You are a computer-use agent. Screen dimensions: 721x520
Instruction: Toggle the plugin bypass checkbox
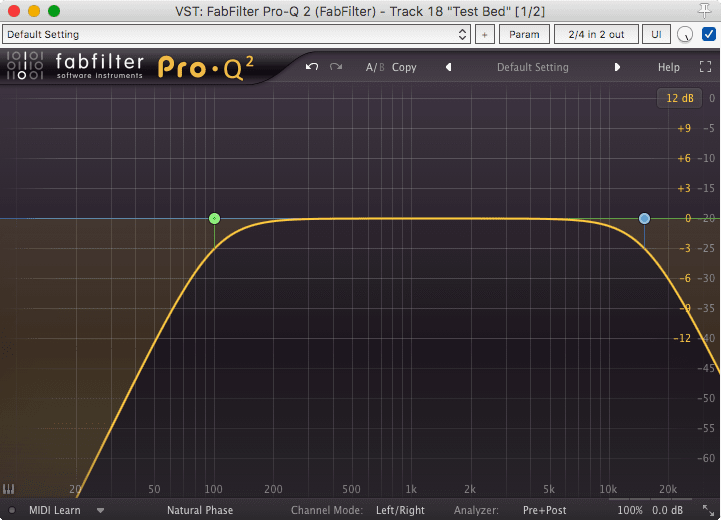pyautogui.click(x=709, y=34)
